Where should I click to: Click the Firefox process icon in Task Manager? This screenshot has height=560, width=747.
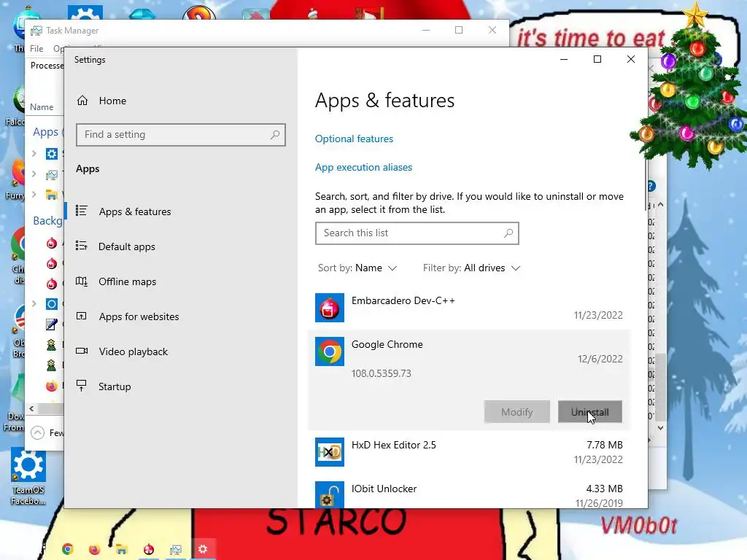pos(52,386)
